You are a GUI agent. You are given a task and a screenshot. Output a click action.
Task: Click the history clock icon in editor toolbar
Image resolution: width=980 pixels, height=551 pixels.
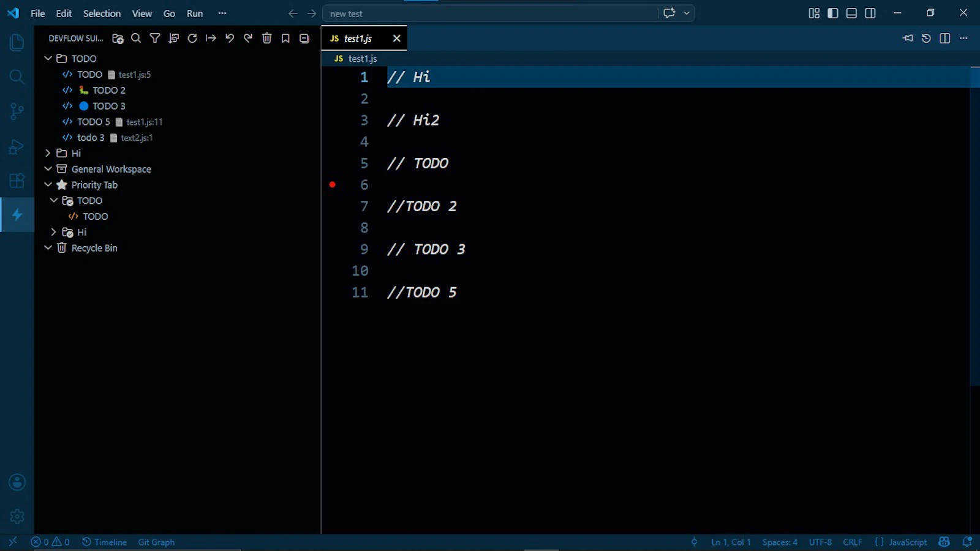coord(926,39)
